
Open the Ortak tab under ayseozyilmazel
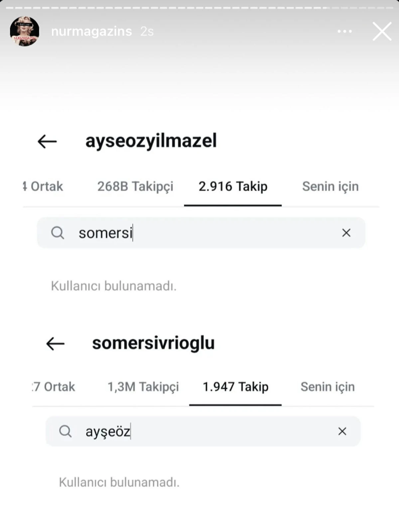44,186
